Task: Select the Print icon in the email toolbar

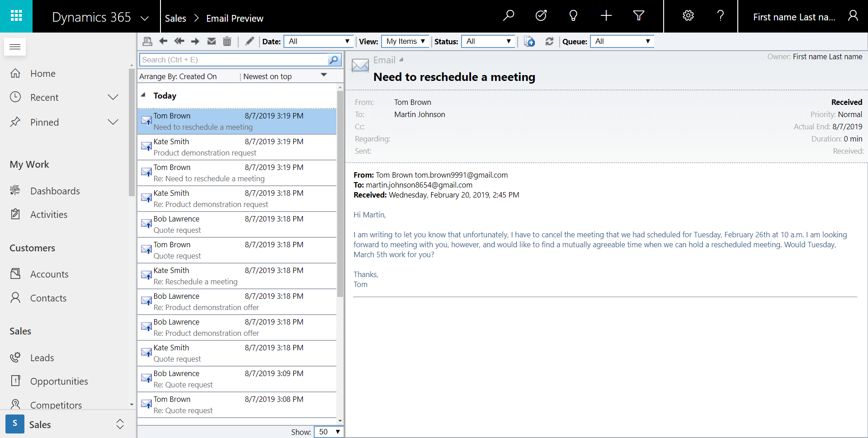Action: (x=147, y=41)
